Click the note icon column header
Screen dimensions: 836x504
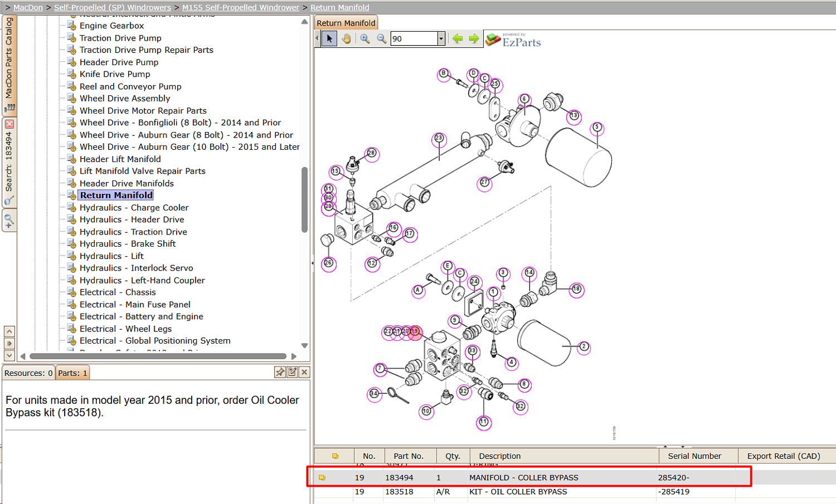[335, 456]
